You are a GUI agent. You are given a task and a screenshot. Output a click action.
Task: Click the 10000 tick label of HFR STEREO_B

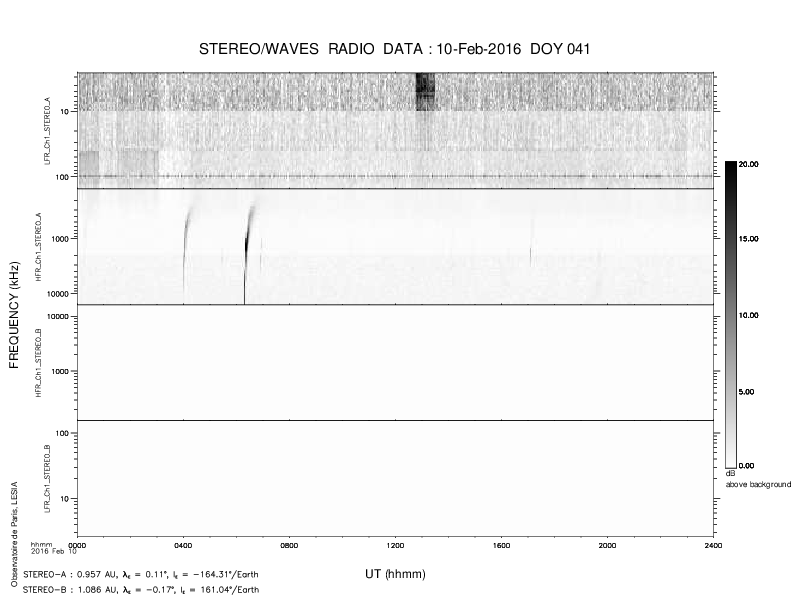pyautogui.click(x=58, y=317)
